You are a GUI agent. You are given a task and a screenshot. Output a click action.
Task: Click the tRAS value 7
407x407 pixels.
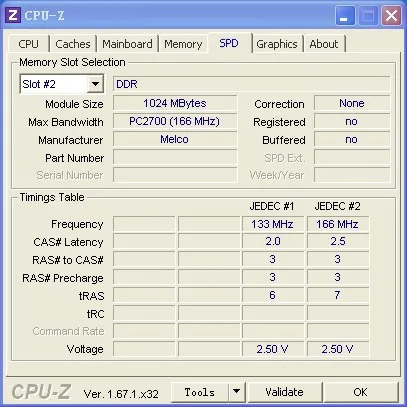click(338, 295)
